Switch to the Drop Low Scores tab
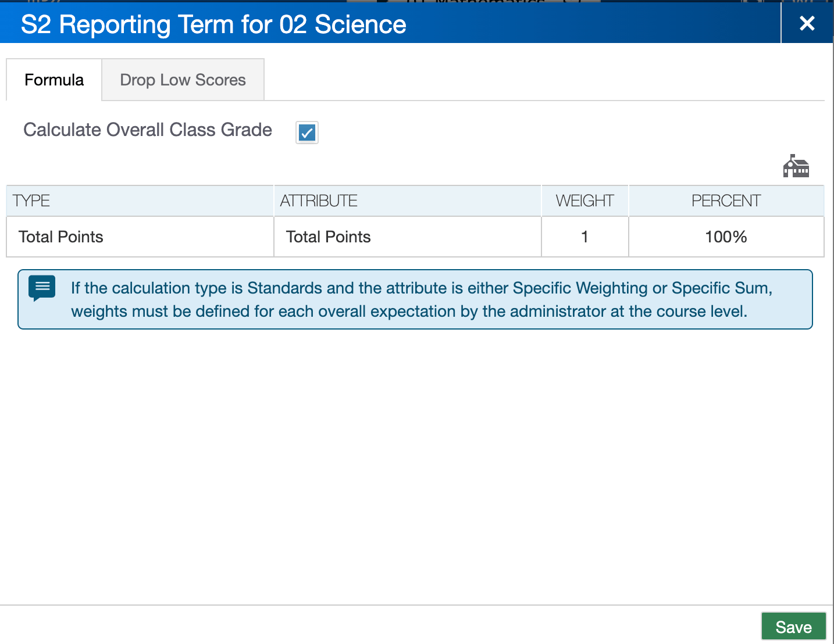This screenshot has height=644, width=834. click(x=183, y=80)
